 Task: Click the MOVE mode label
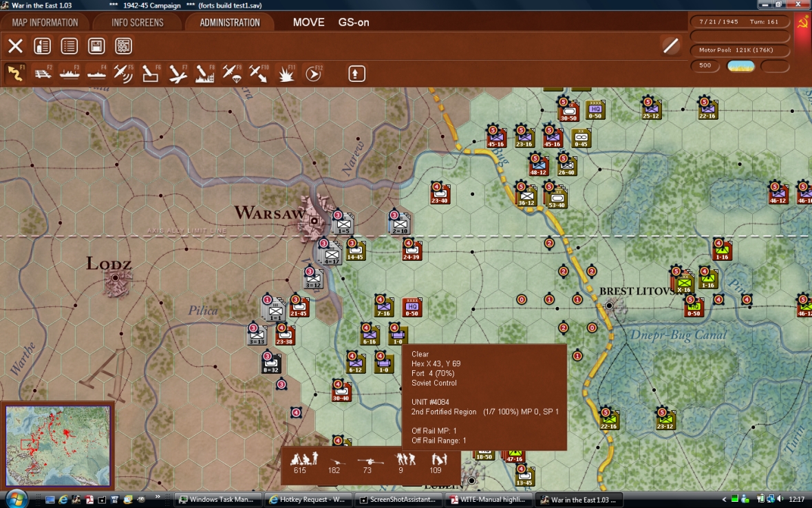click(309, 22)
